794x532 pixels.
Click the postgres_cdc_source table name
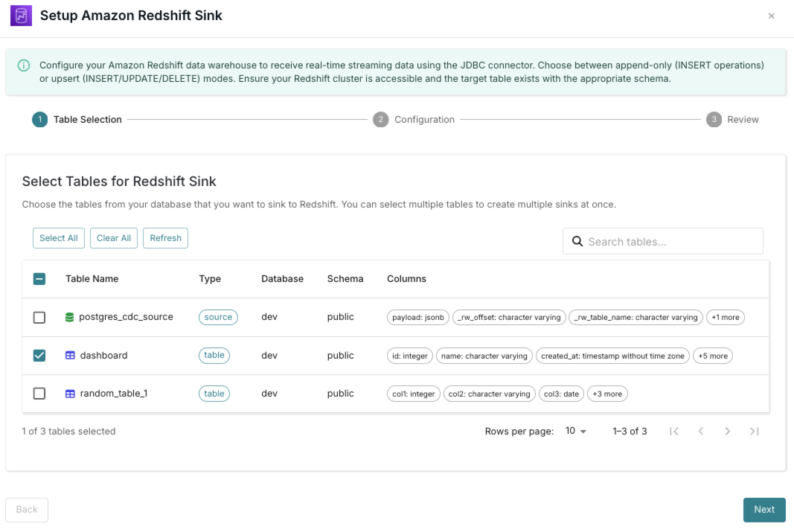pyautogui.click(x=126, y=317)
